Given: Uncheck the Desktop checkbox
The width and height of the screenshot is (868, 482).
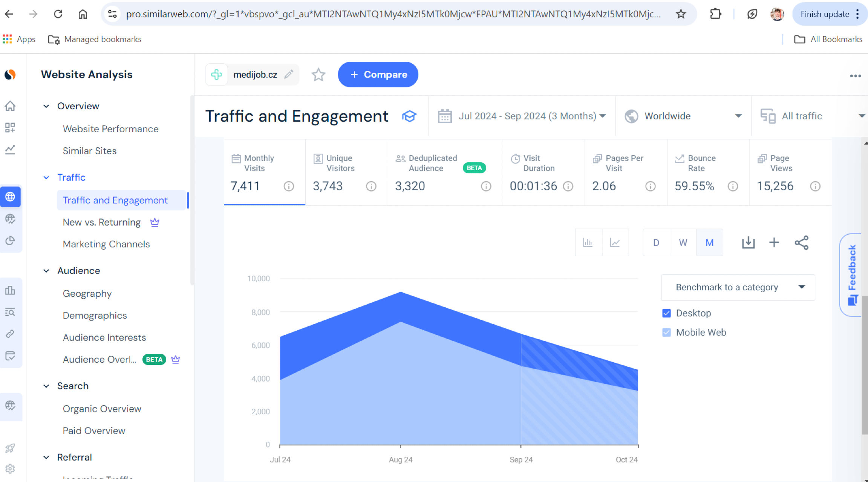Looking at the screenshot, I should [666, 313].
